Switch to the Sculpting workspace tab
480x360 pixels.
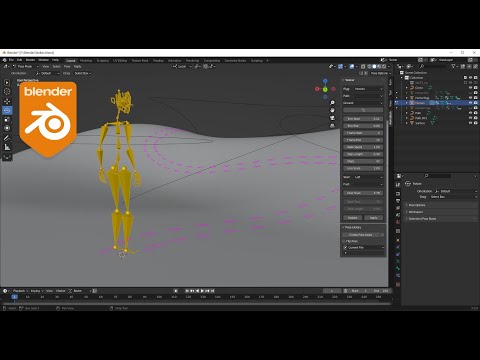pos(103,61)
